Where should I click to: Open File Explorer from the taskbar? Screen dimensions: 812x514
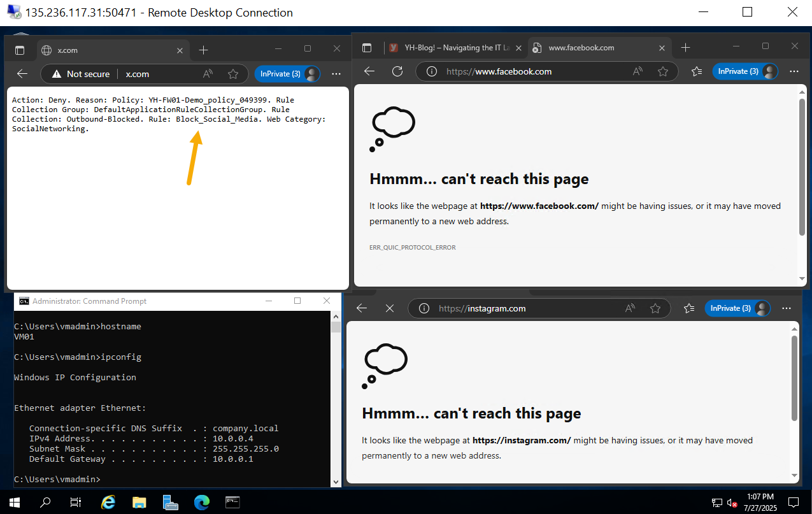(x=139, y=503)
